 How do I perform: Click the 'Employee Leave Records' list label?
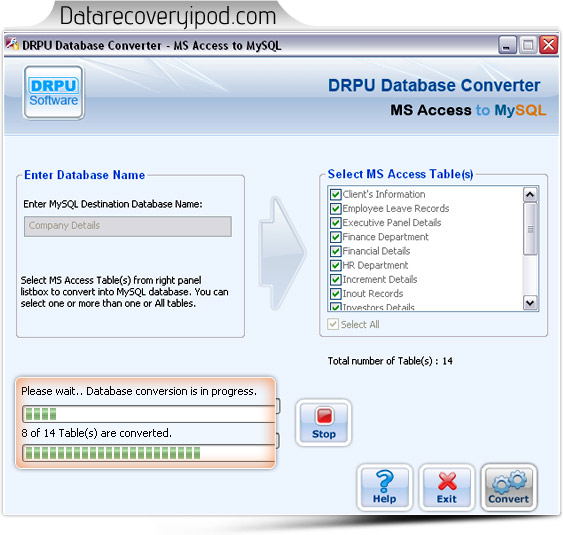[x=396, y=209]
